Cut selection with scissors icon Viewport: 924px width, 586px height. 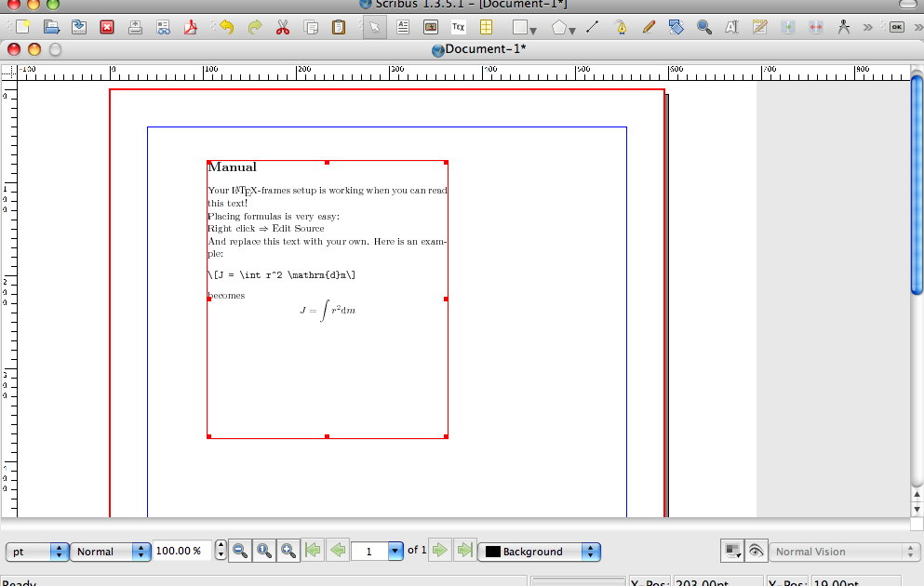click(x=283, y=27)
